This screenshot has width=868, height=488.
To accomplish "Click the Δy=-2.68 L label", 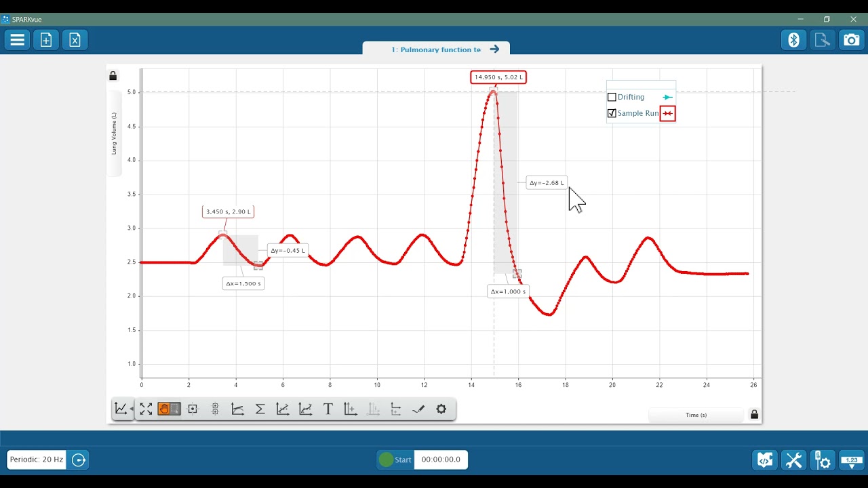I will coord(547,182).
